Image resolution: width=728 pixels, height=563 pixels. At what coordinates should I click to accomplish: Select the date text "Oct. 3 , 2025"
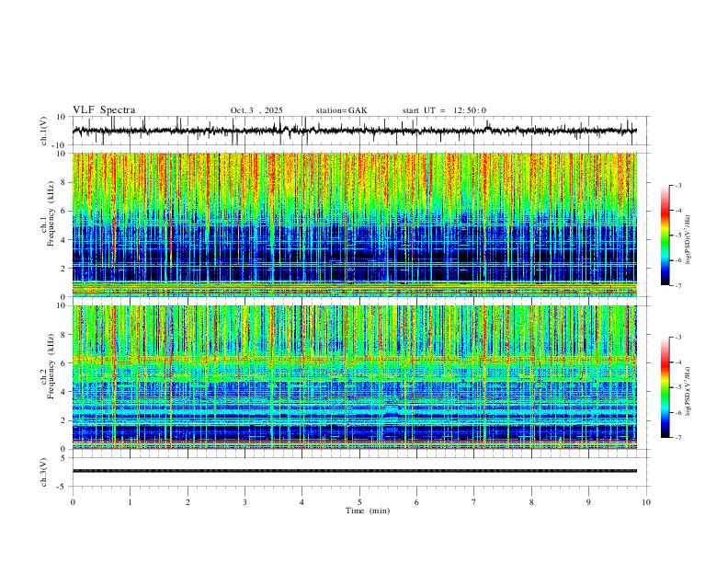pyautogui.click(x=256, y=110)
